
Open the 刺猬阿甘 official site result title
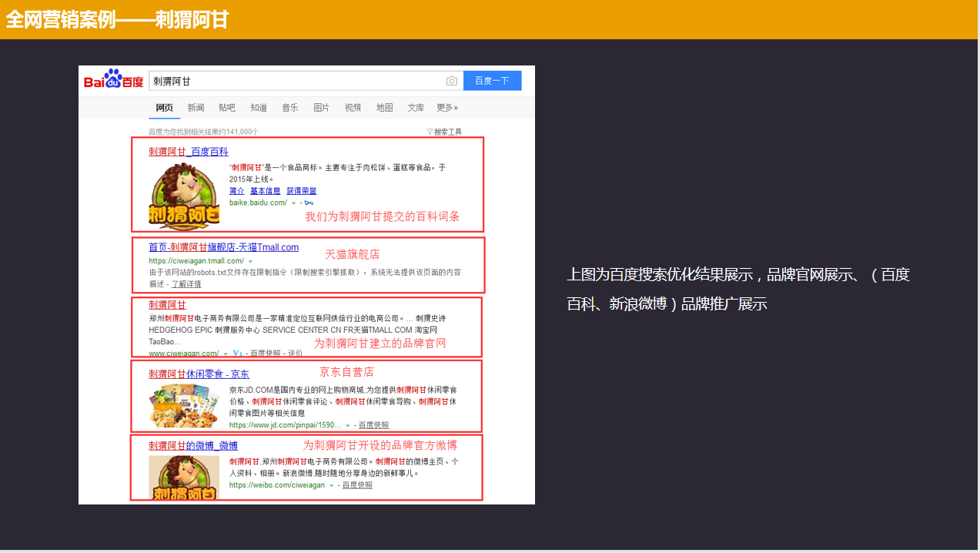(167, 305)
